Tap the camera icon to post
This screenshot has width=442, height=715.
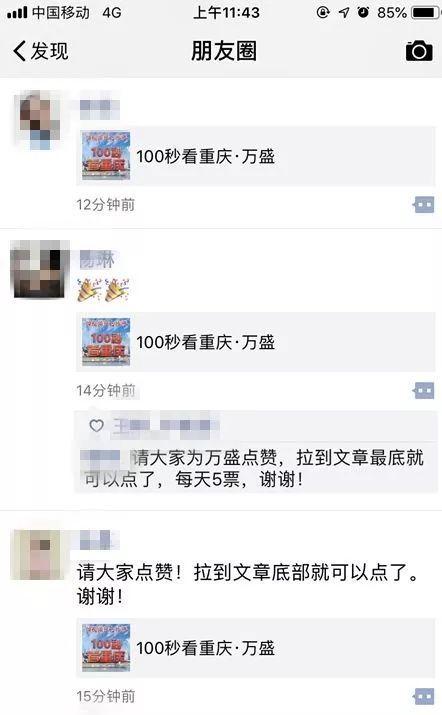419,51
